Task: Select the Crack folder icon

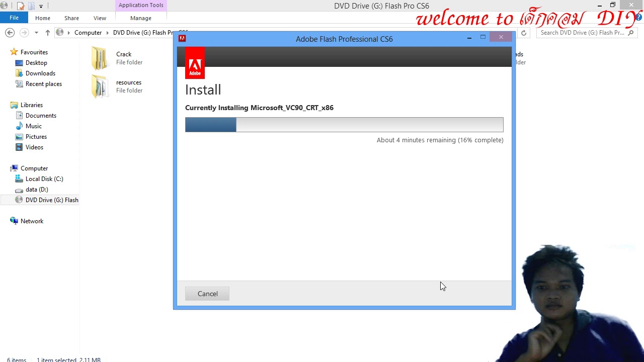Action: click(100, 58)
